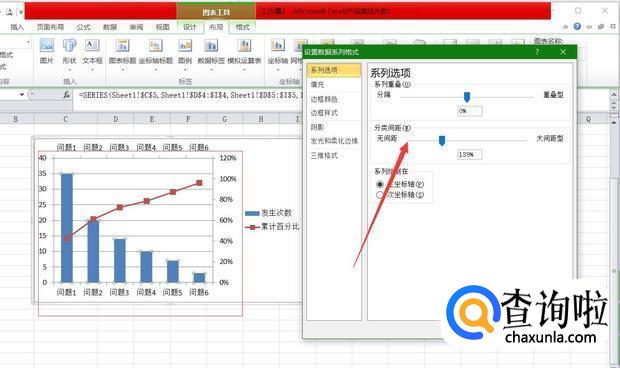Click the gap width (分类间距) slider handle
Screen dimensions: 620x368
(x=442, y=140)
